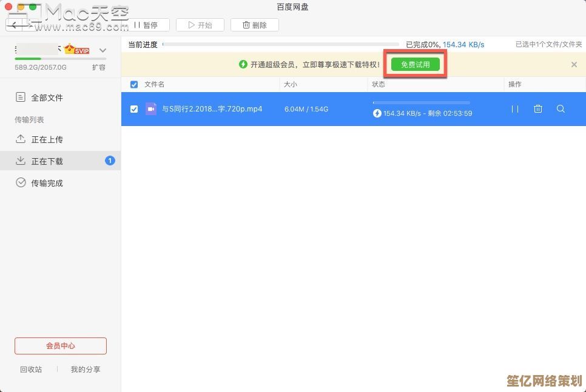Uncheck the 与S同行 mp4 file checkbox

coord(134,109)
